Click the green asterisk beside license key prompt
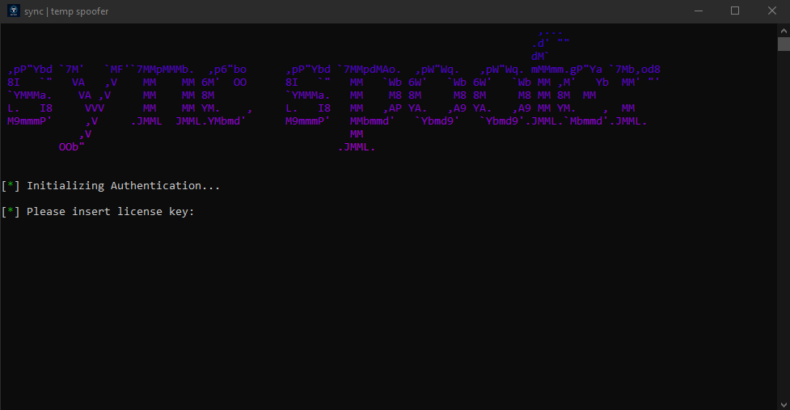790x410 pixels. point(10,212)
